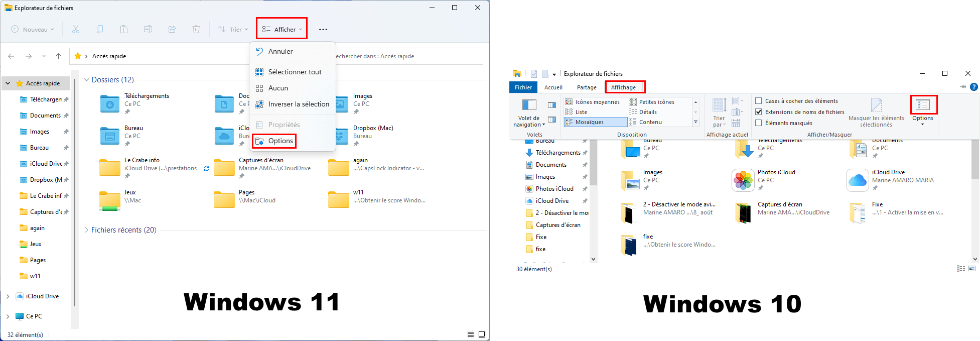The image size is (980, 341).
Task: Choose Annuler in the Windows 11 menu
Action: pos(293,51)
